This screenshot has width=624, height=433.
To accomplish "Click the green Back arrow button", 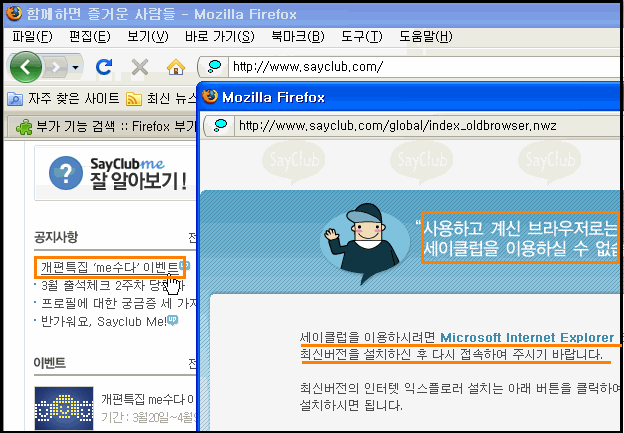I will point(26,67).
